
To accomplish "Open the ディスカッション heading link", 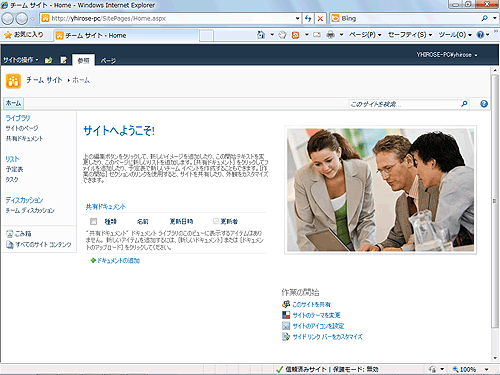I will click(x=24, y=200).
